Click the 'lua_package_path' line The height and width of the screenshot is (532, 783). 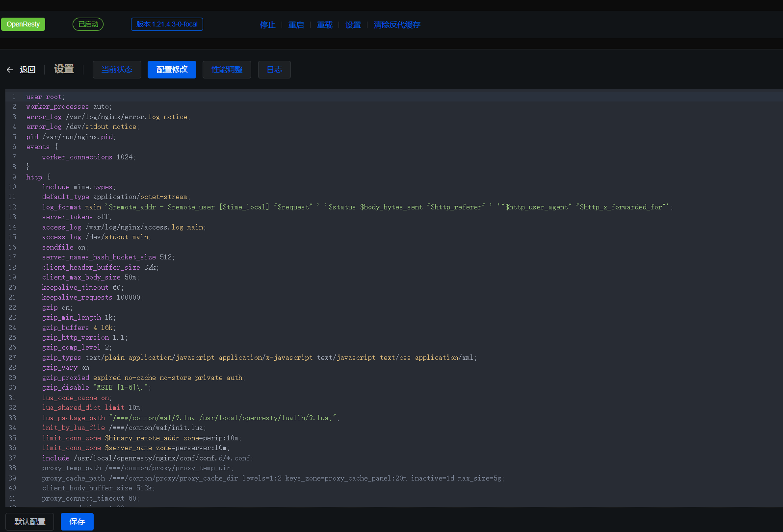point(191,418)
